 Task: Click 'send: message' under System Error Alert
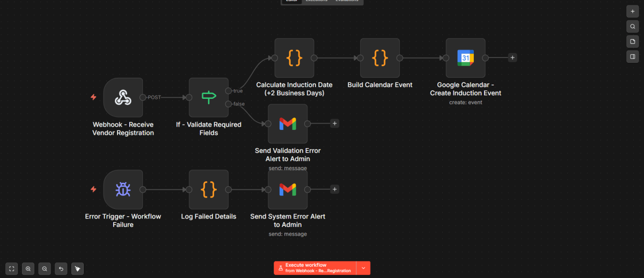(288, 234)
